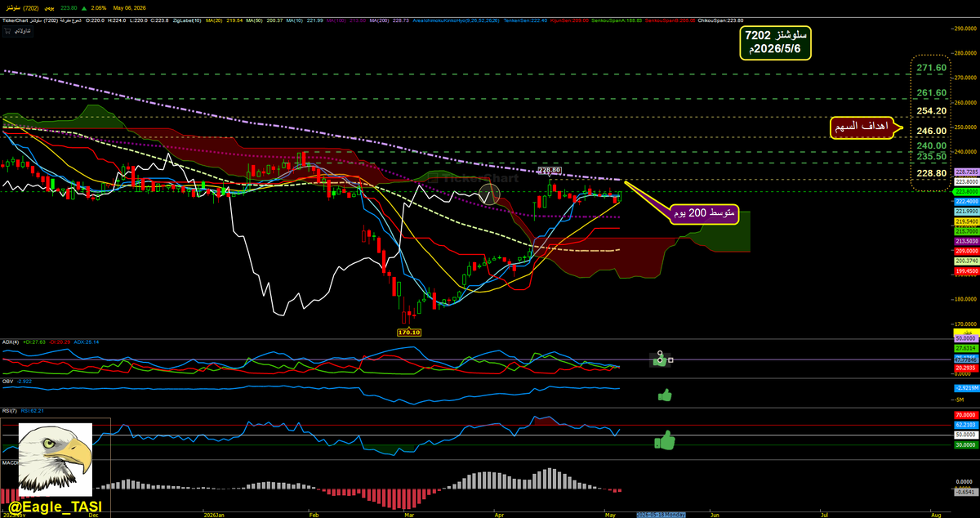Click the 2026Jan label on time axis
Viewport: 980px width, 518px height.
pyautogui.click(x=212, y=515)
